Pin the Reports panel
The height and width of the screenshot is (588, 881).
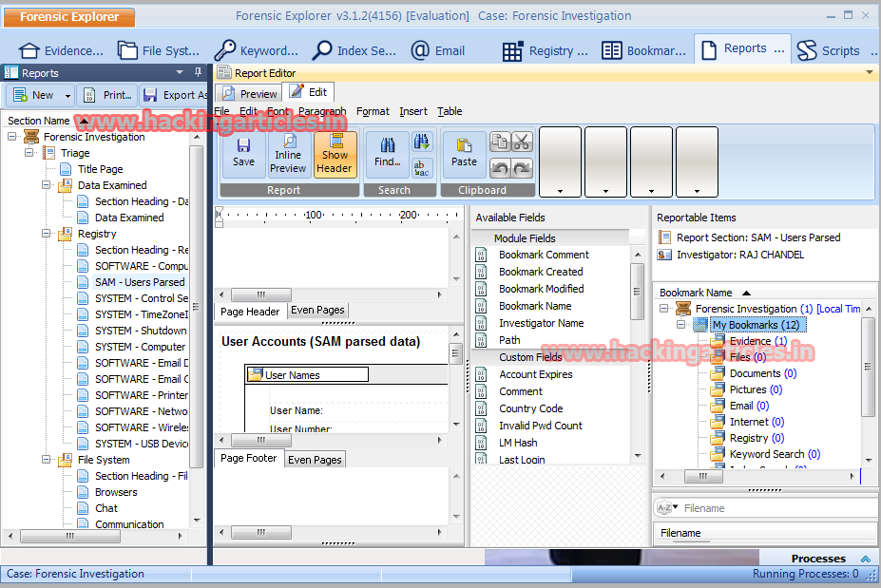click(x=198, y=72)
